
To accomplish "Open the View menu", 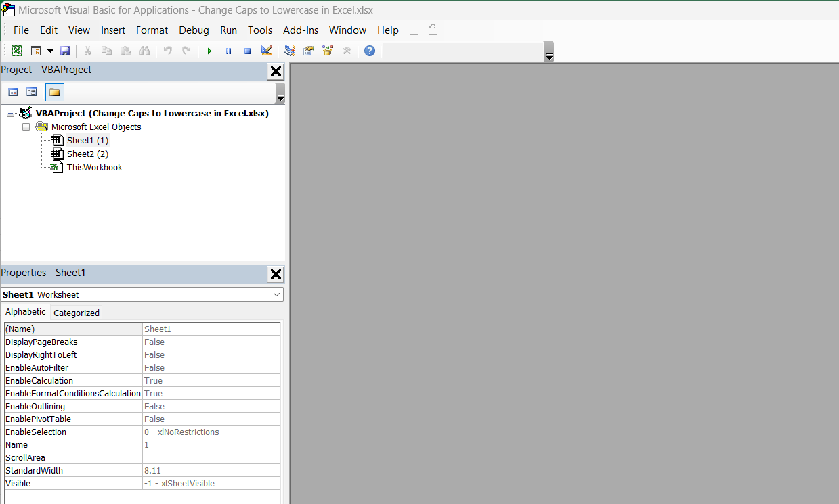I will tap(79, 30).
